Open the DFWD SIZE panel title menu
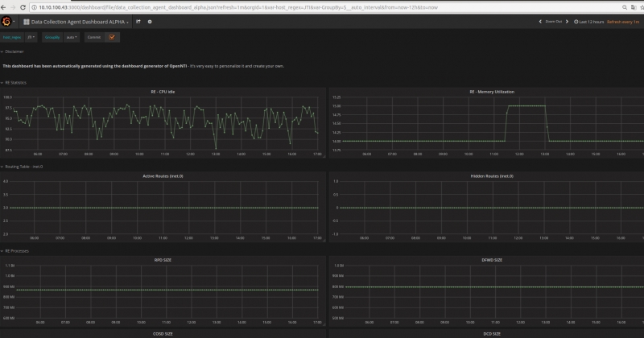This screenshot has height=338, width=644. click(x=492, y=260)
